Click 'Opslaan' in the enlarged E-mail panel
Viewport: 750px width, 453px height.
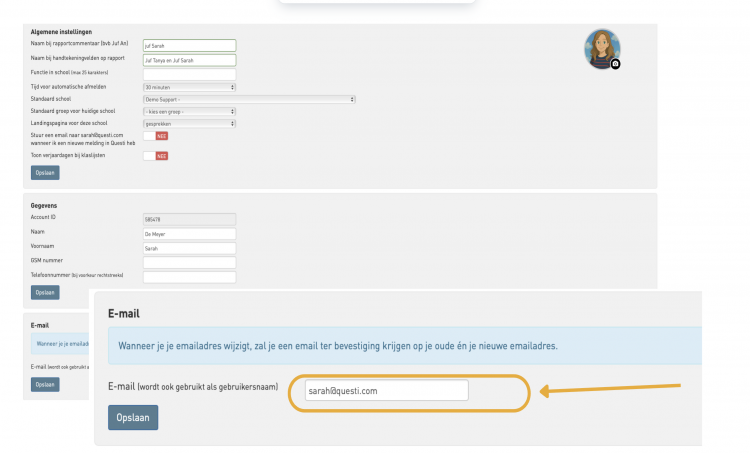tap(133, 417)
